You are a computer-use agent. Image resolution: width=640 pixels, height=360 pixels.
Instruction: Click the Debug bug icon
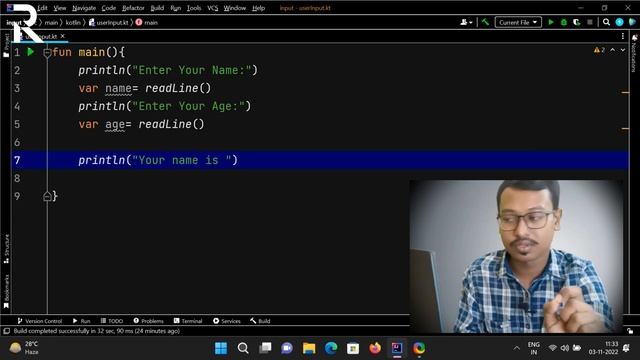[x=564, y=22]
